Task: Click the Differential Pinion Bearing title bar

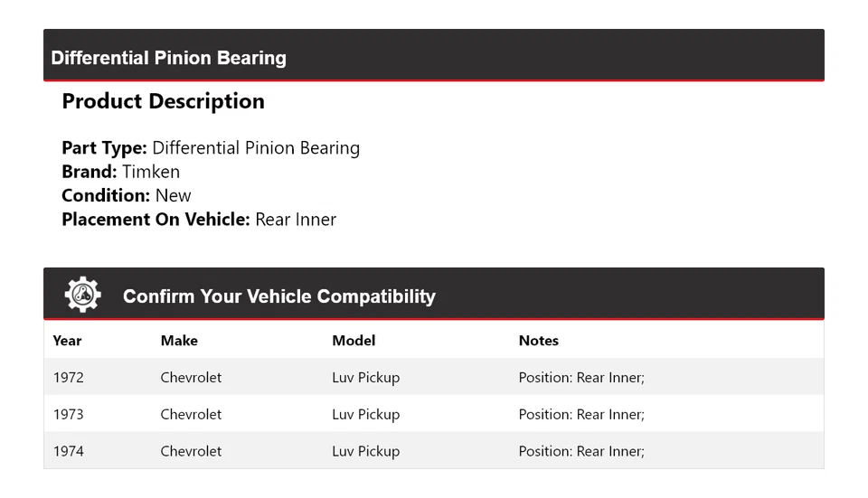Action: (169, 58)
